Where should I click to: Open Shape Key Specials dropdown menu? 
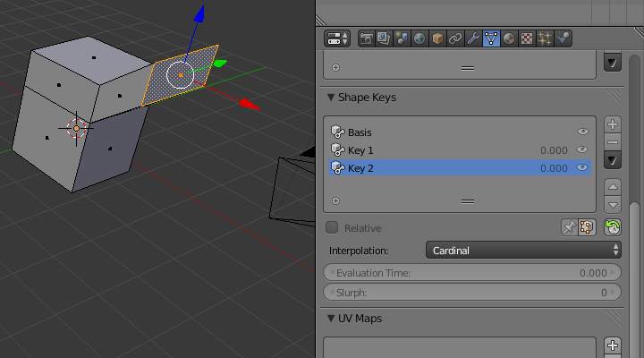(613, 160)
